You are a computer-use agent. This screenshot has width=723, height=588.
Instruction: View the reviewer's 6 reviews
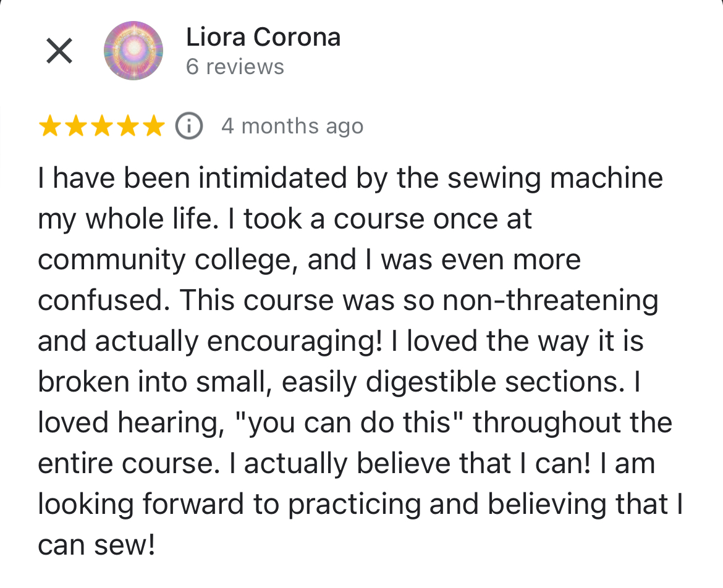[x=235, y=67]
